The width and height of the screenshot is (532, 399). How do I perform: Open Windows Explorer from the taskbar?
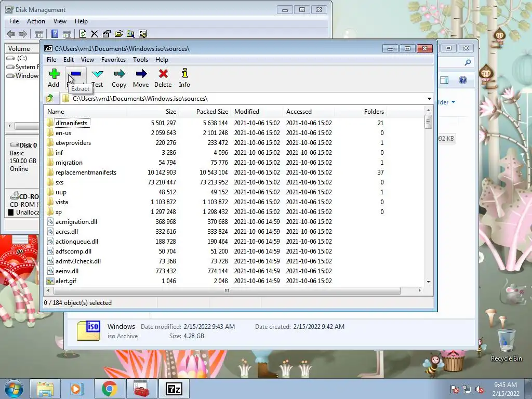[x=45, y=389]
